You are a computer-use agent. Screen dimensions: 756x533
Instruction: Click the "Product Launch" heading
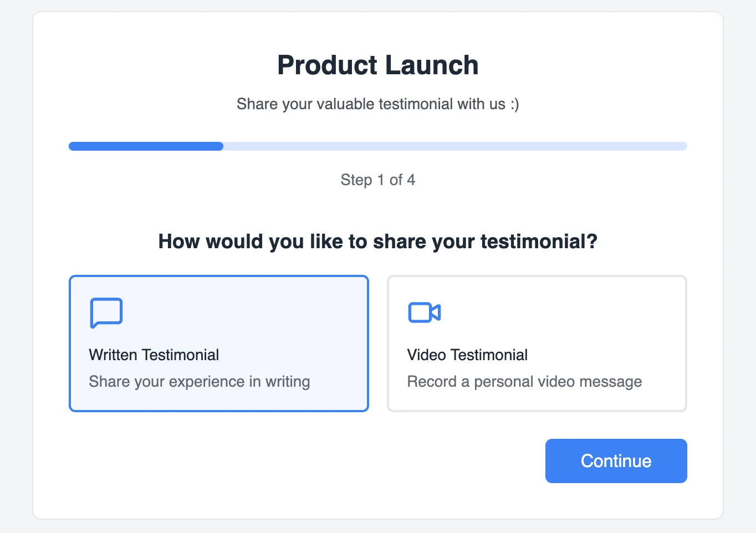point(377,65)
